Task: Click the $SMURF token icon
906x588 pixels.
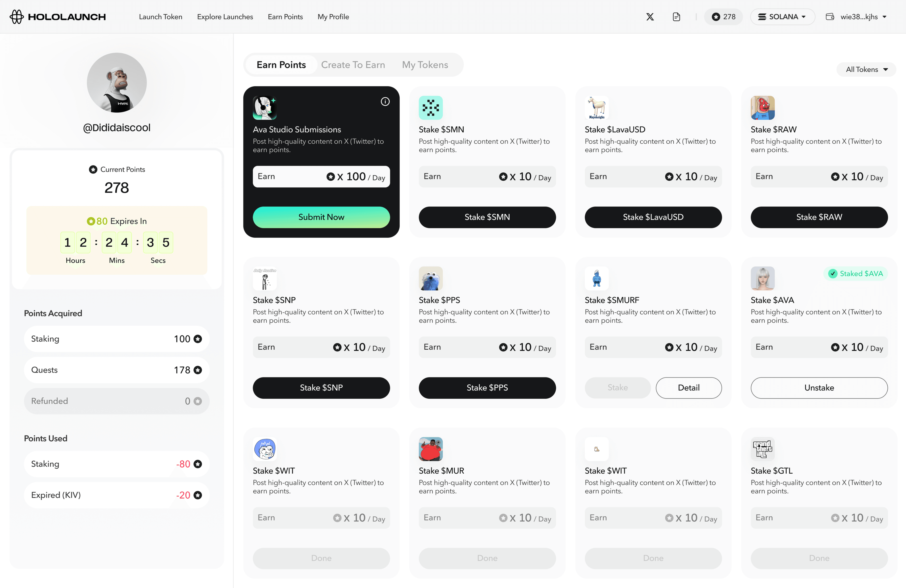Action: (x=596, y=278)
